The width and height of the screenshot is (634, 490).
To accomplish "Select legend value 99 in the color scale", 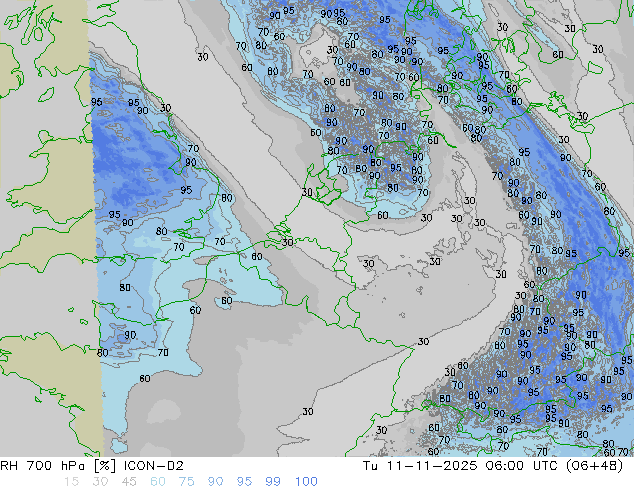I will [x=273, y=482].
